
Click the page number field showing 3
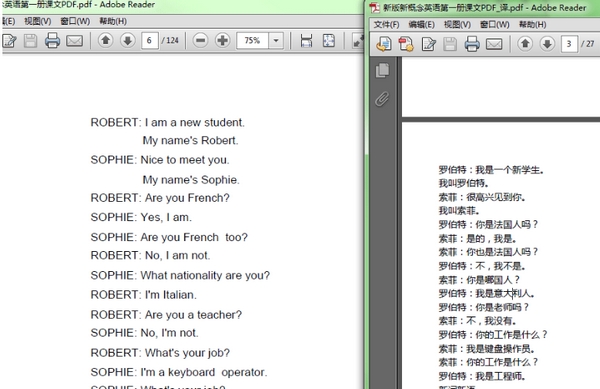click(569, 44)
